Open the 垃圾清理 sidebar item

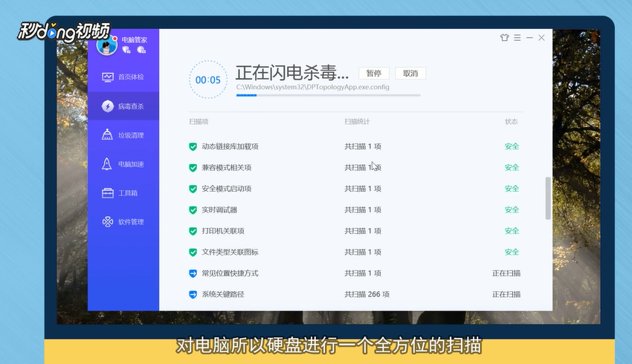[123, 135]
